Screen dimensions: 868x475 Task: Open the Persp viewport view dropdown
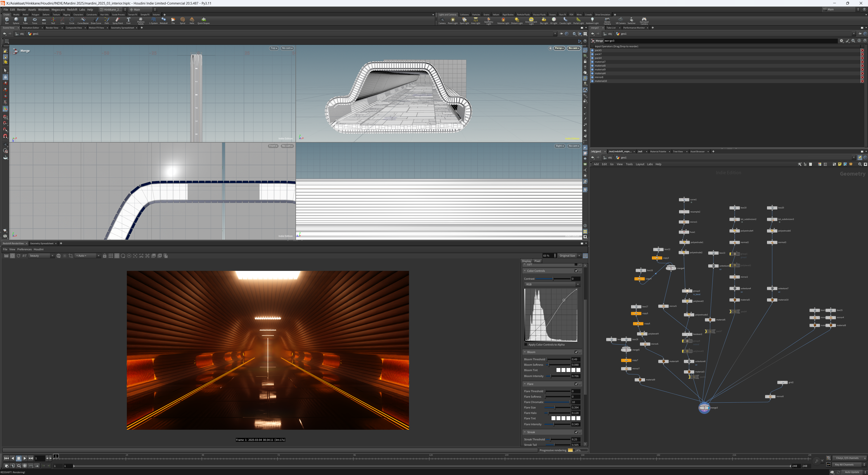tap(559, 48)
